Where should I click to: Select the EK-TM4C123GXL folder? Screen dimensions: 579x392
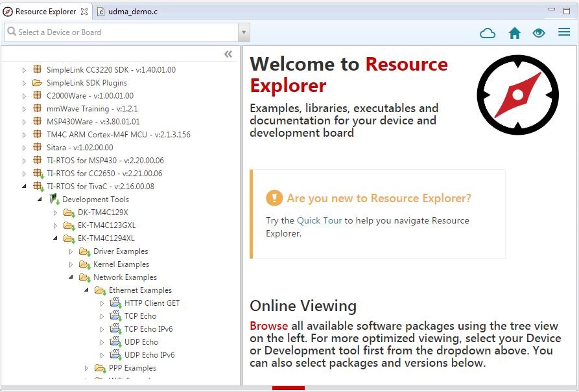(x=106, y=225)
